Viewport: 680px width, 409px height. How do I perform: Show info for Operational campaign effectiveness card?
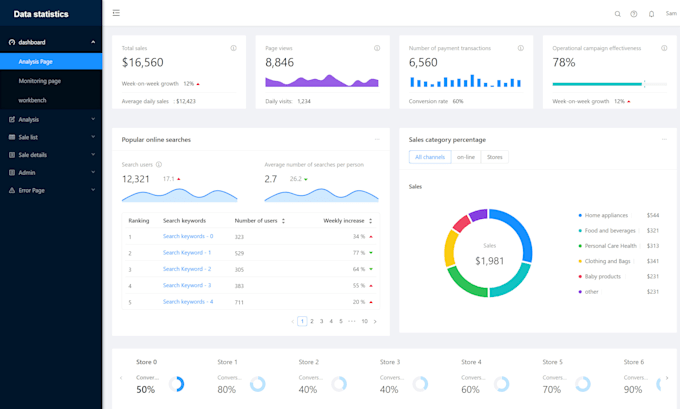coord(664,48)
